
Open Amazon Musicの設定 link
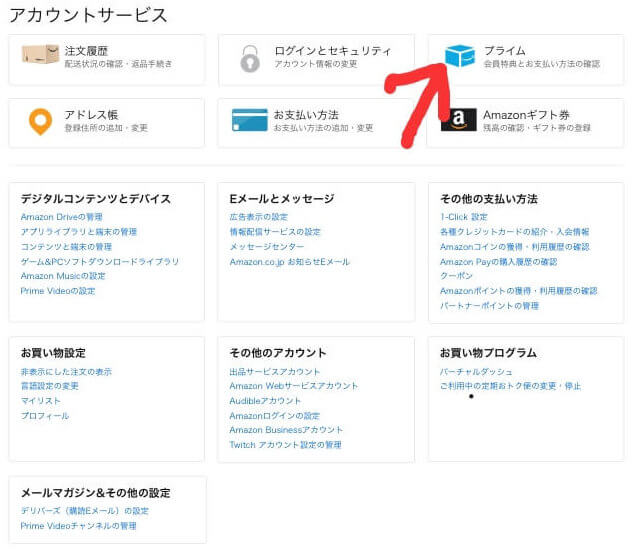click(x=63, y=276)
